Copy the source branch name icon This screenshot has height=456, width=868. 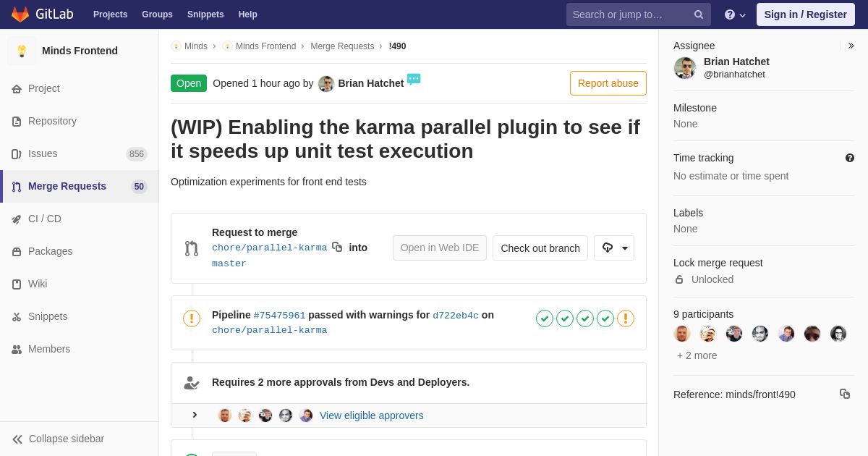point(337,247)
